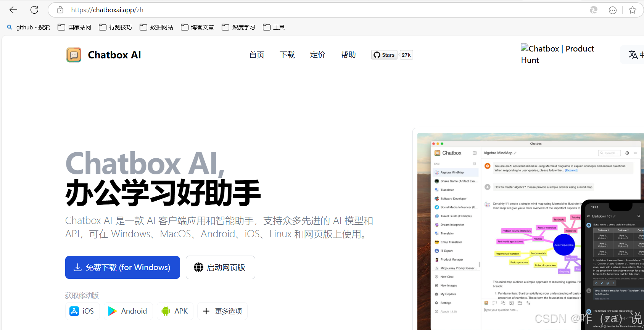644x330 pixels.
Task: View site info via the lock icon
Action: pyautogui.click(x=60, y=10)
